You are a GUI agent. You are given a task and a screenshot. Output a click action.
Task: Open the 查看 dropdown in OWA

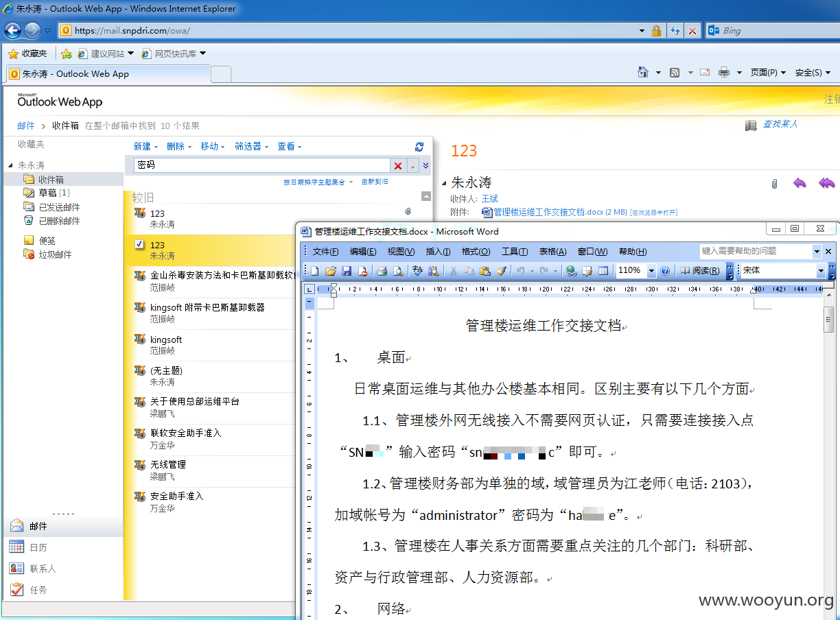point(290,146)
